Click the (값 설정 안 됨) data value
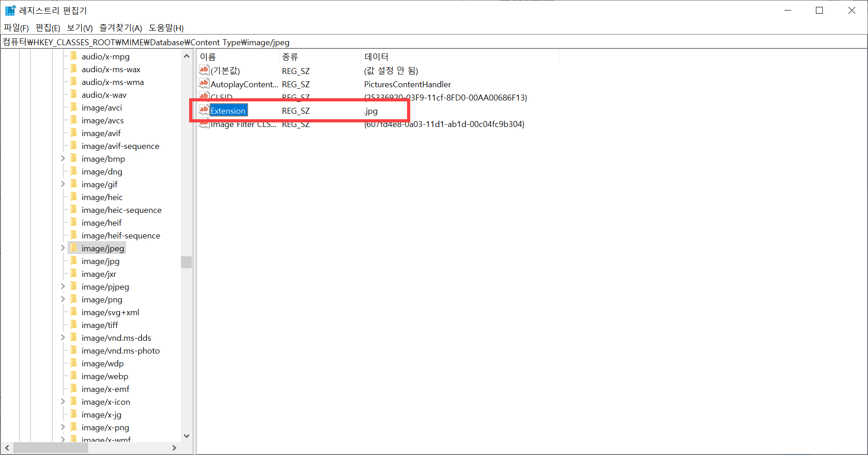This screenshot has height=455, width=868. tap(391, 71)
